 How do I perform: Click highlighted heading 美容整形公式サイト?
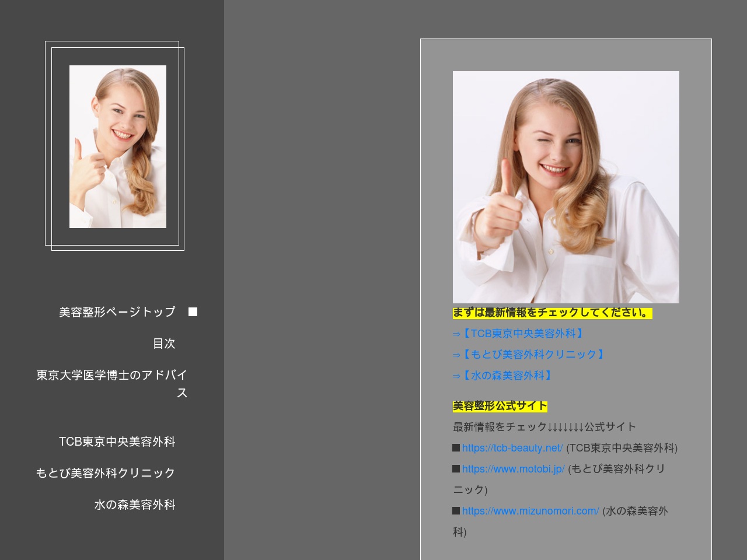(500, 406)
